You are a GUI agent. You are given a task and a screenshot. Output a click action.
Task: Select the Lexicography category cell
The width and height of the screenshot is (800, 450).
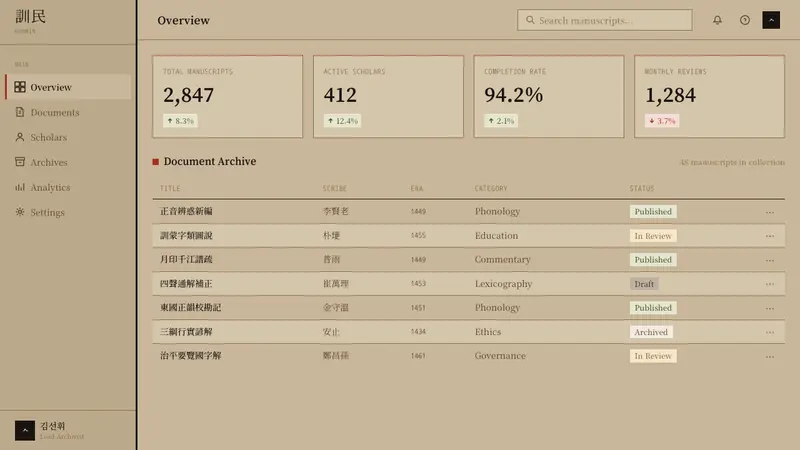503,284
